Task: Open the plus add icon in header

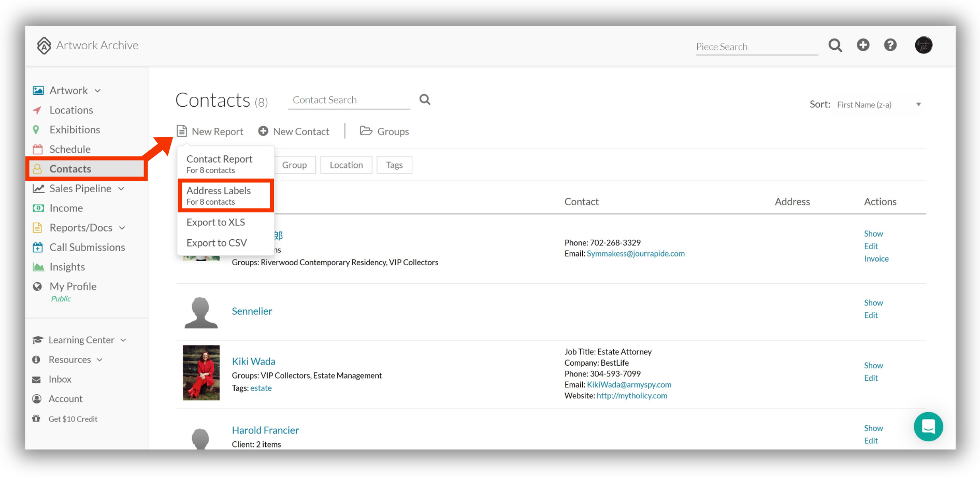Action: click(863, 45)
